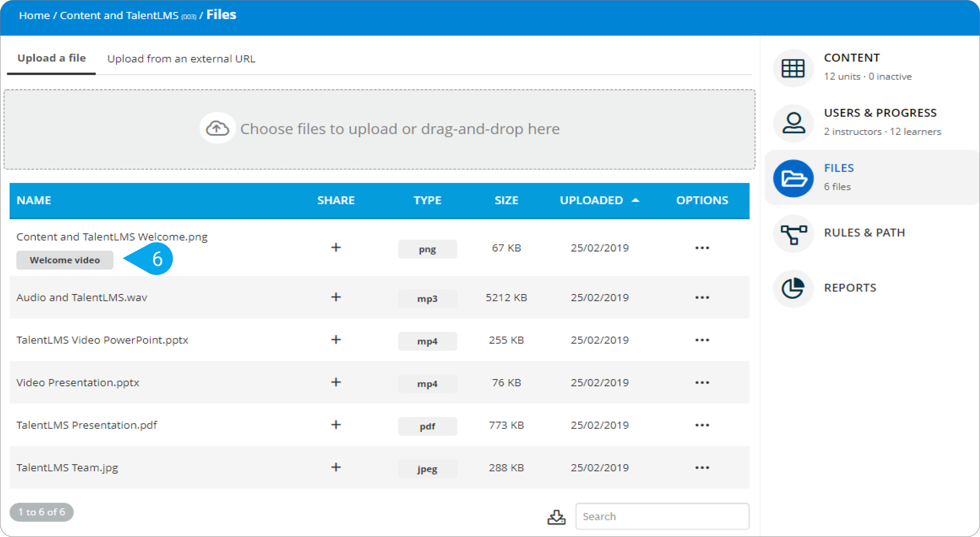The width and height of the screenshot is (980, 537).
Task: Open options for Video Presentation.pptx
Action: click(x=702, y=383)
